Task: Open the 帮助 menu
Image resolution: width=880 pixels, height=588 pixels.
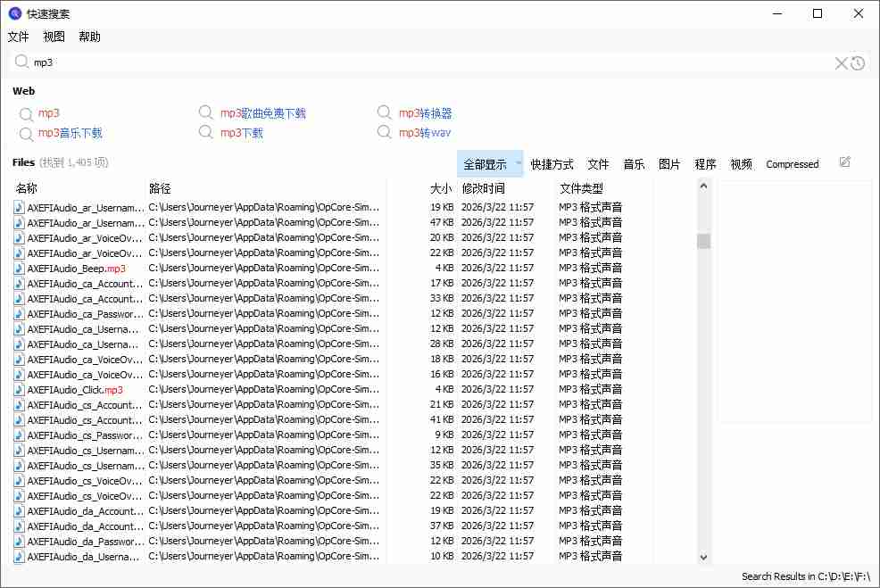Action: [88, 37]
